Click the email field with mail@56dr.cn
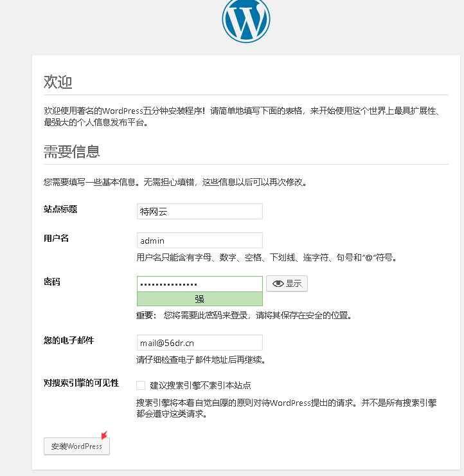 (200, 343)
